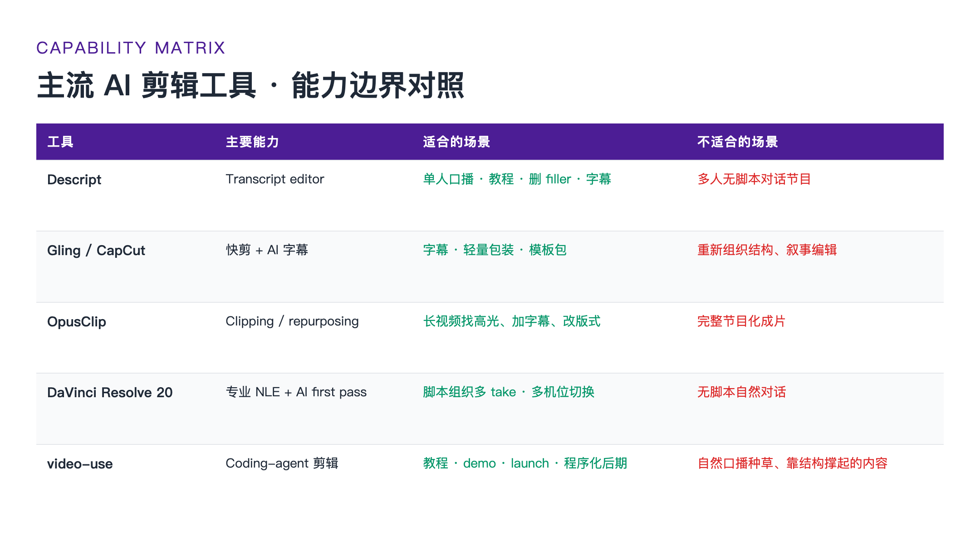Click the 适合的场景 column header

pyautogui.click(x=456, y=142)
